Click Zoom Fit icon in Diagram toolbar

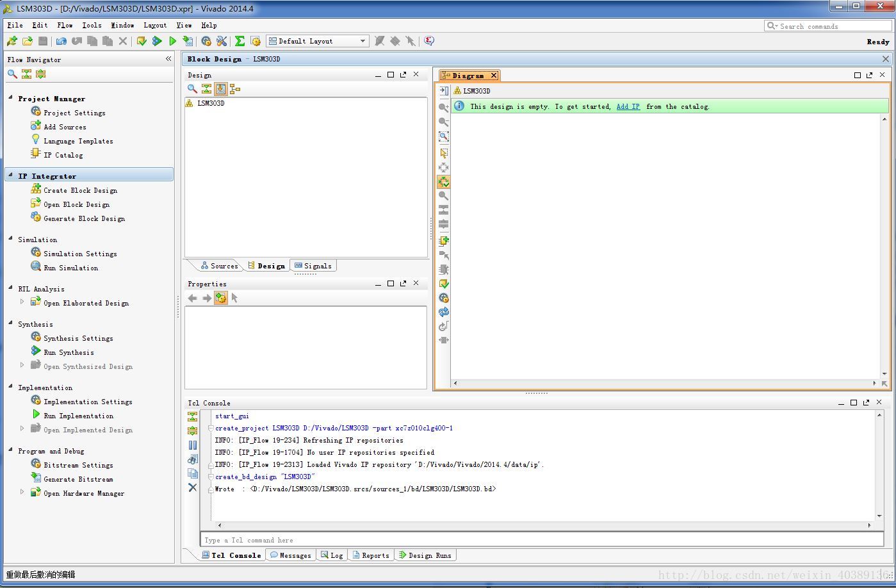(443, 136)
